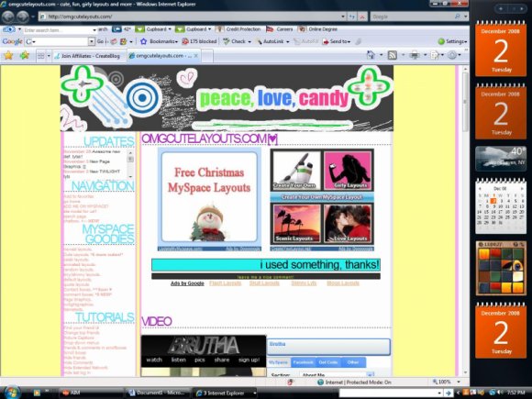
Task: Open the Tools gear icon
Action: tap(452, 55)
